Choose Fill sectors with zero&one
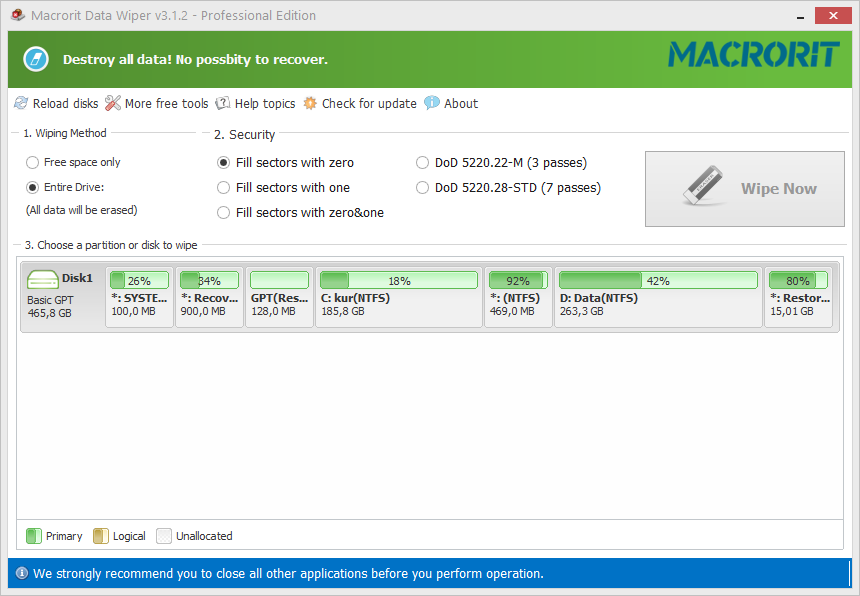 tap(300, 213)
